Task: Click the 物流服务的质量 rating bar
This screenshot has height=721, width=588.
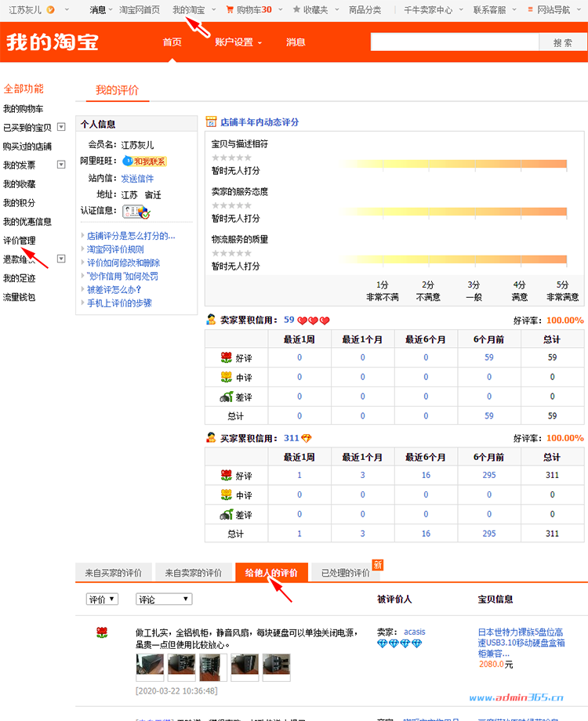Action: click(452, 260)
